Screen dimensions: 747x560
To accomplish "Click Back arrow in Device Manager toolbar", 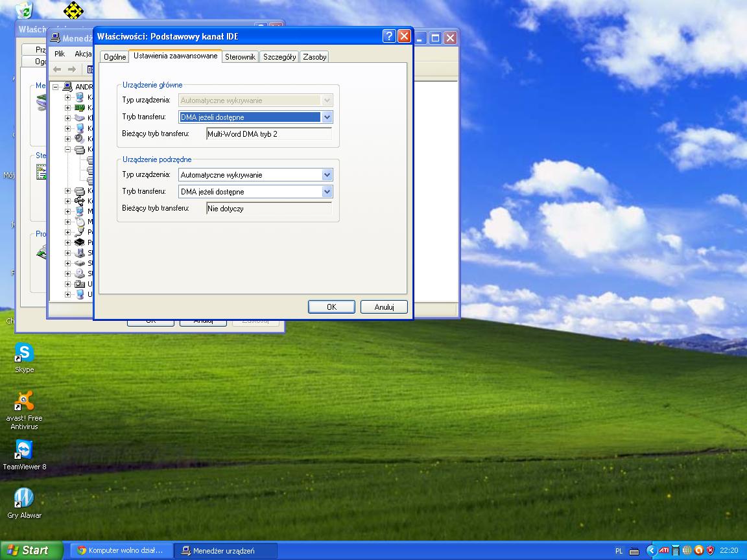I will coord(57,69).
